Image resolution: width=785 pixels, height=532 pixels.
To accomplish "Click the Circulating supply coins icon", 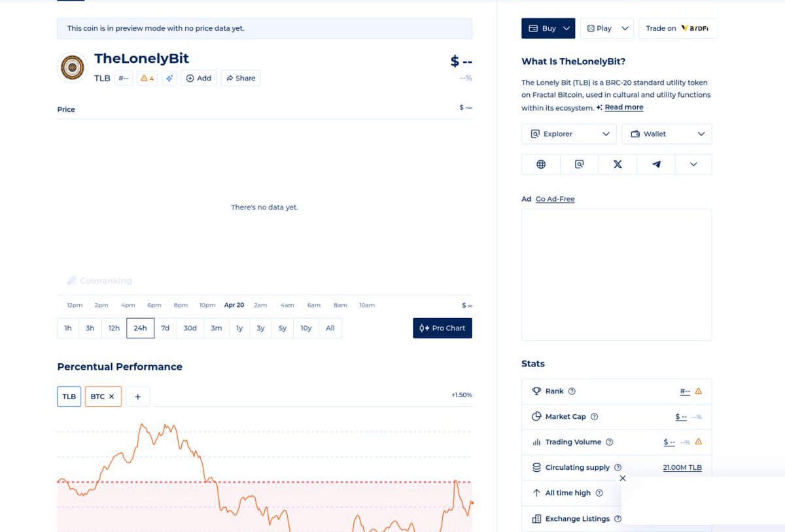I will (536, 468).
